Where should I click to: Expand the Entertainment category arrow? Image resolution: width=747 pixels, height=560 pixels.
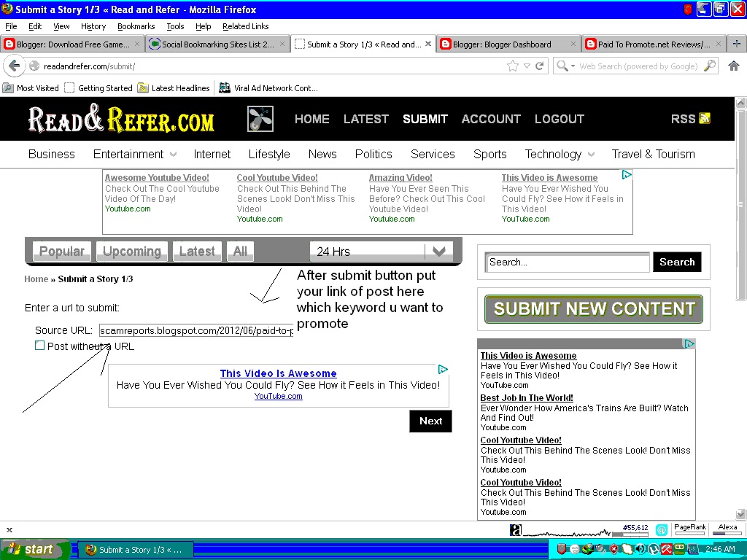click(174, 155)
